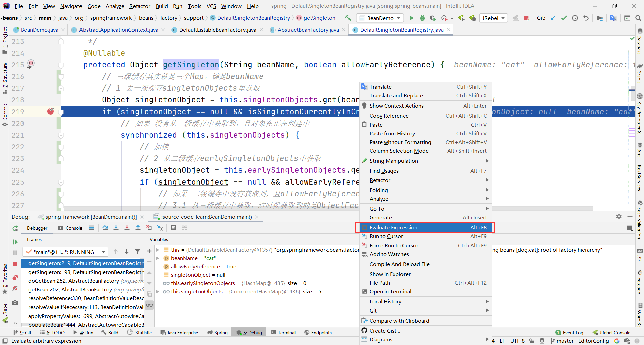Show Git history clock icon
The width and height of the screenshot is (644, 345).
pyautogui.click(x=575, y=18)
